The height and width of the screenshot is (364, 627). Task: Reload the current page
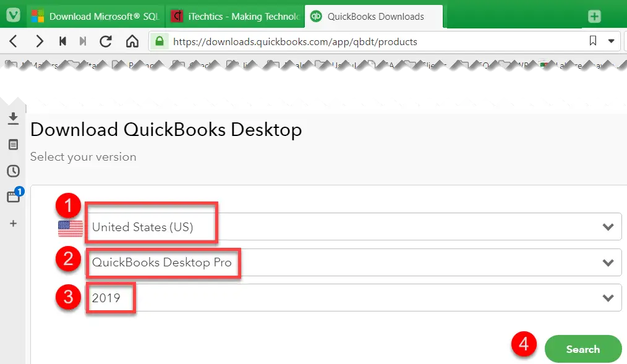click(x=106, y=41)
